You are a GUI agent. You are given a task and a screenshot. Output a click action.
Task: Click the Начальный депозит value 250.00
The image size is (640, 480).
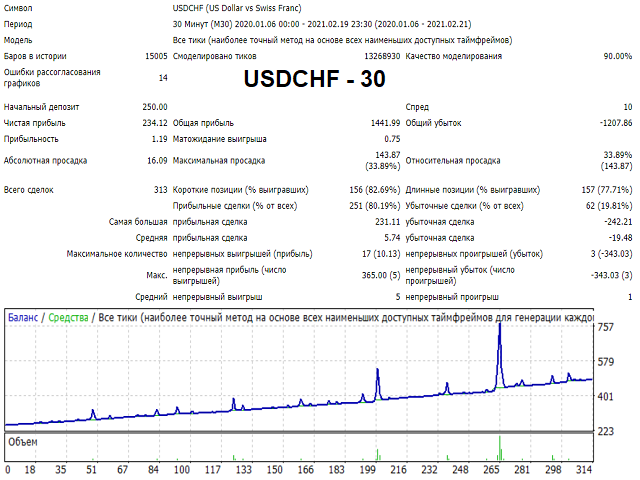click(x=155, y=107)
